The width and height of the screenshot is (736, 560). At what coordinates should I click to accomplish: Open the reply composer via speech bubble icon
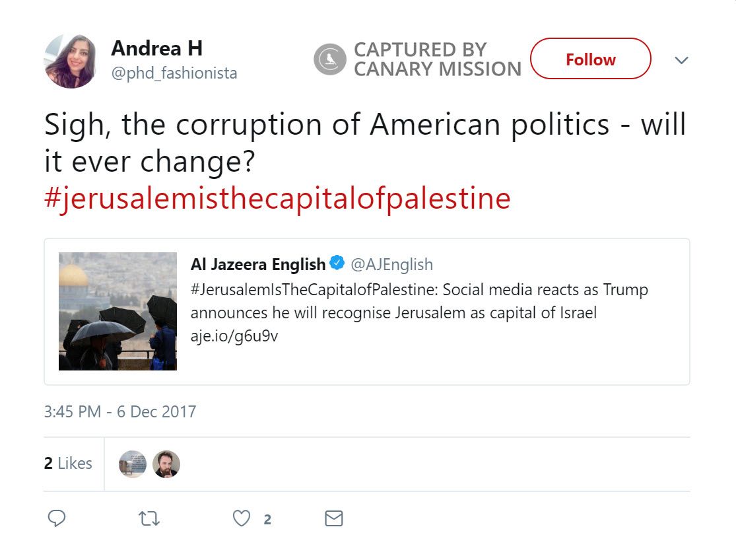[x=56, y=519]
